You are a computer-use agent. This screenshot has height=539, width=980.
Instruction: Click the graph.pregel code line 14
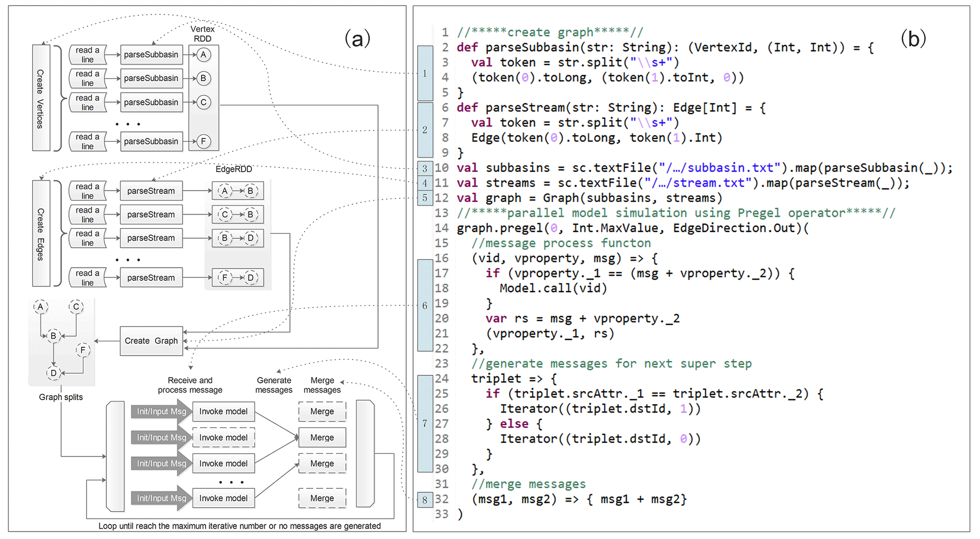click(632, 228)
